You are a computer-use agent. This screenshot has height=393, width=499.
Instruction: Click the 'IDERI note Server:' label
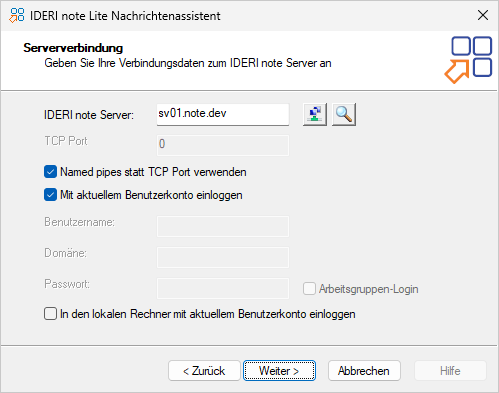(x=89, y=115)
